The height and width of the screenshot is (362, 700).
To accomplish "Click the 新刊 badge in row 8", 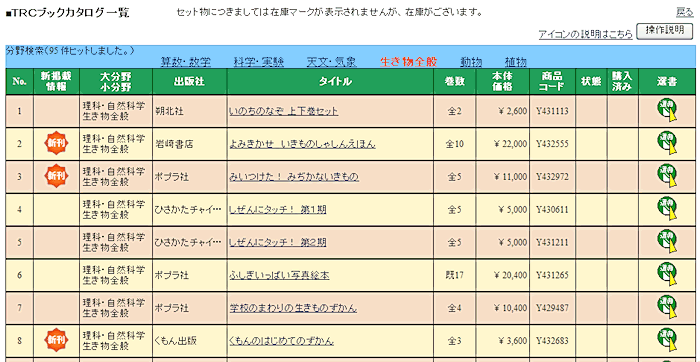I will [57, 341].
